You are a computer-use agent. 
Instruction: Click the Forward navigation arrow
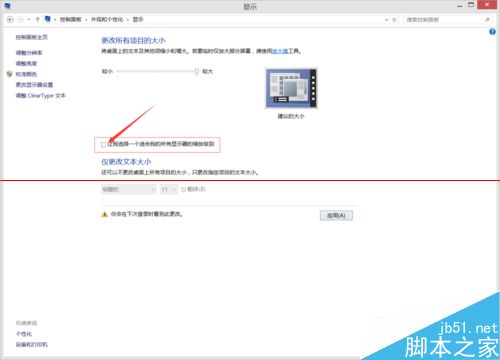click(21, 20)
